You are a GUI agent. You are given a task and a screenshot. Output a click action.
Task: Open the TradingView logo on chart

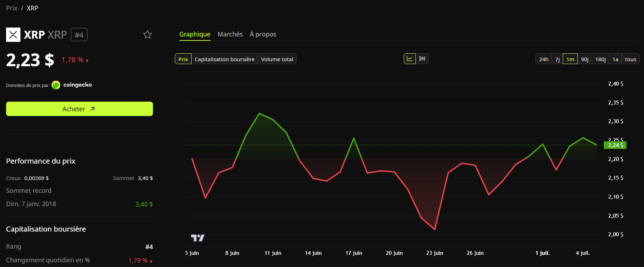point(197,238)
